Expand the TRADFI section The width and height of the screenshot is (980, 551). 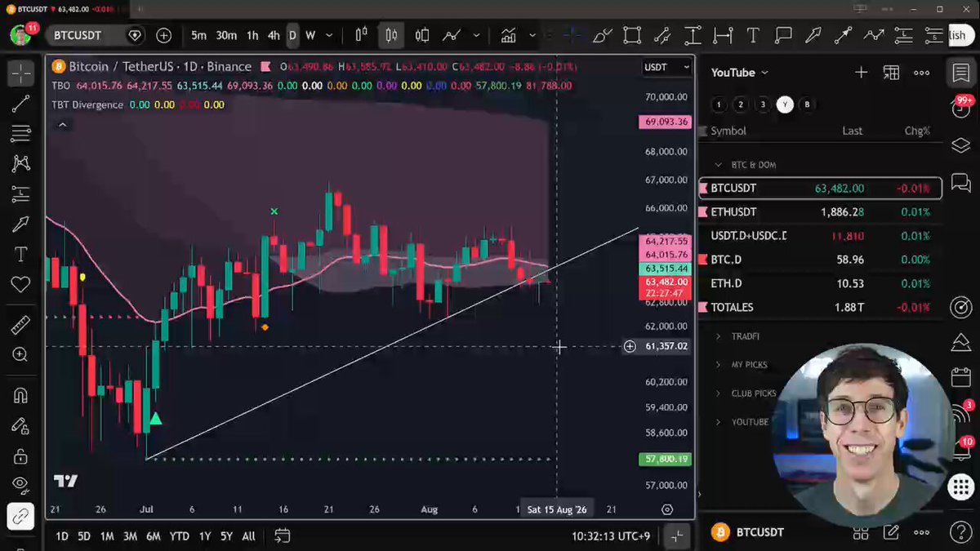tap(719, 336)
